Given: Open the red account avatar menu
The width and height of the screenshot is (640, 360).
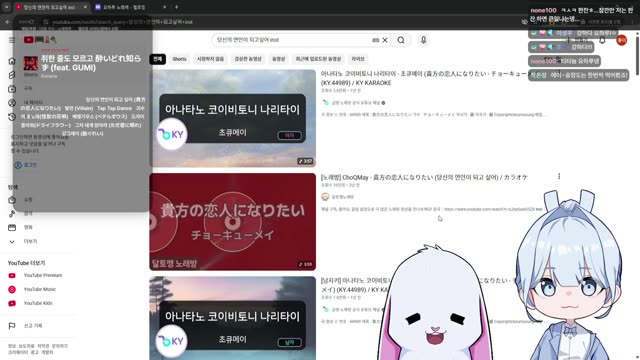Looking at the screenshot, I should pyautogui.click(x=621, y=40).
